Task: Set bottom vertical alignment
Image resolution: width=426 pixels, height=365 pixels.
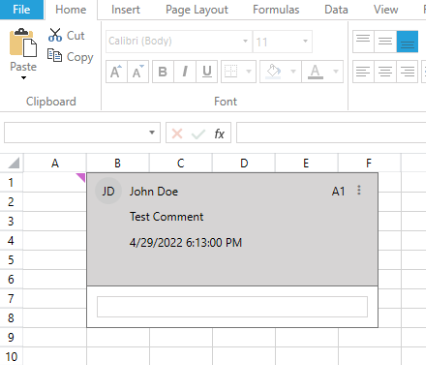Action: [407, 41]
